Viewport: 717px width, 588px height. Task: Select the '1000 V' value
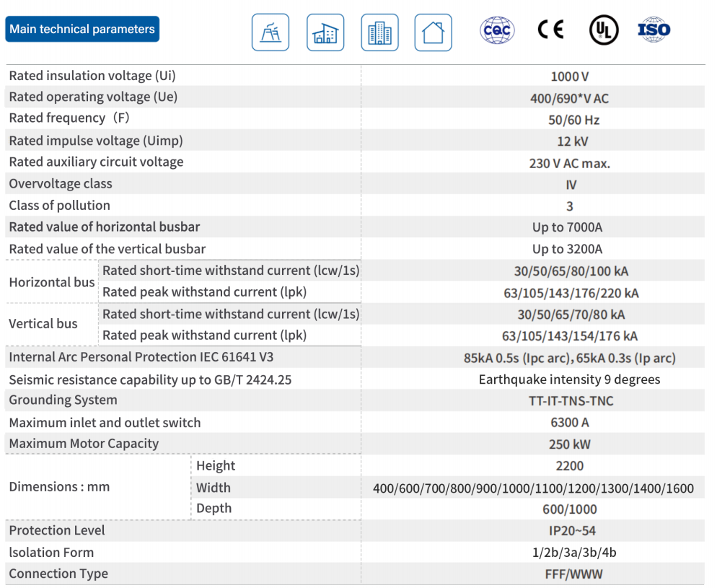pos(570,76)
